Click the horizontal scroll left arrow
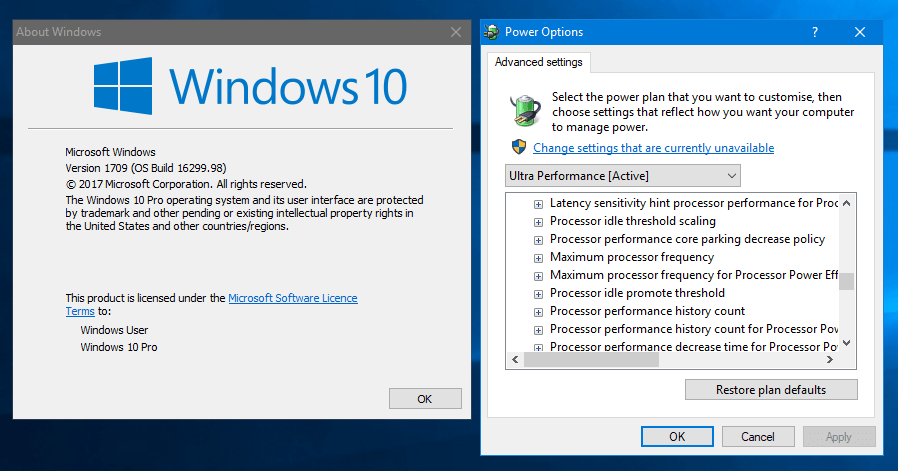 [515, 359]
